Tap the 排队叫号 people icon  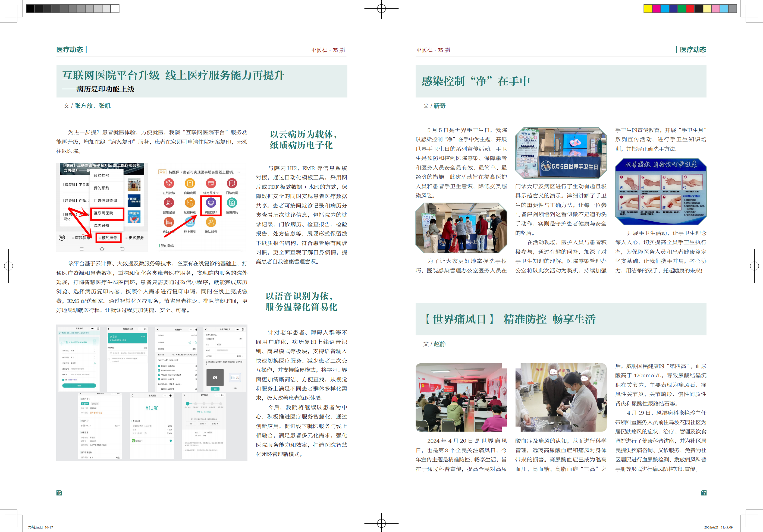[211, 222]
